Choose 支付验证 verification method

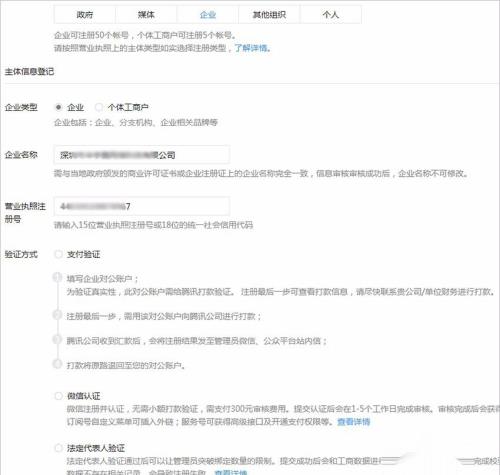(x=58, y=254)
